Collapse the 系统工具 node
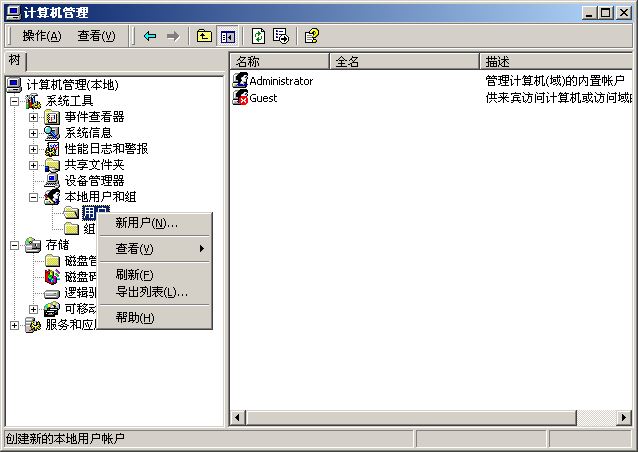The width and height of the screenshot is (638, 452). [14, 101]
